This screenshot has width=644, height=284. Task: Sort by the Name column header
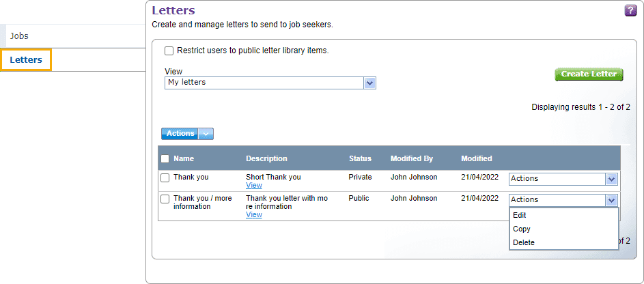coord(184,158)
